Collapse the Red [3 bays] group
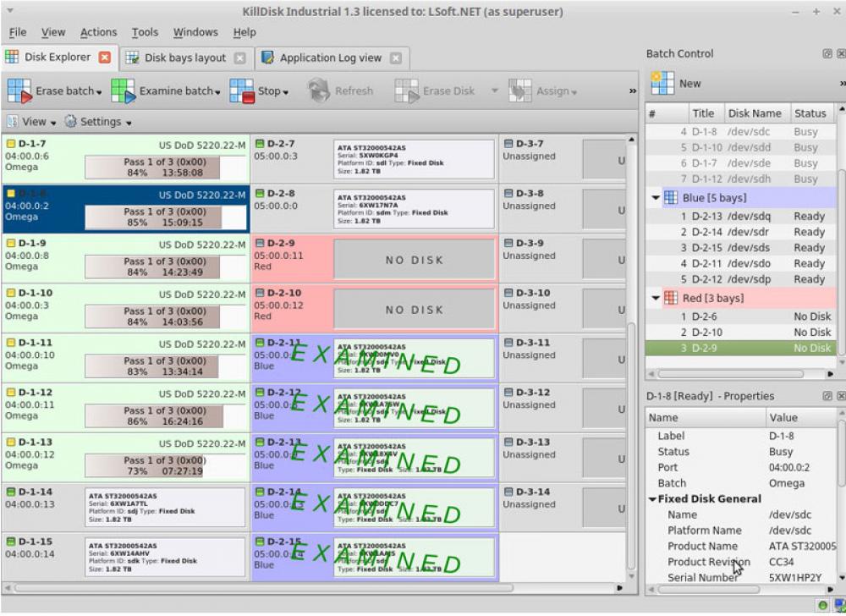This screenshot has width=846, height=616. click(657, 298)
